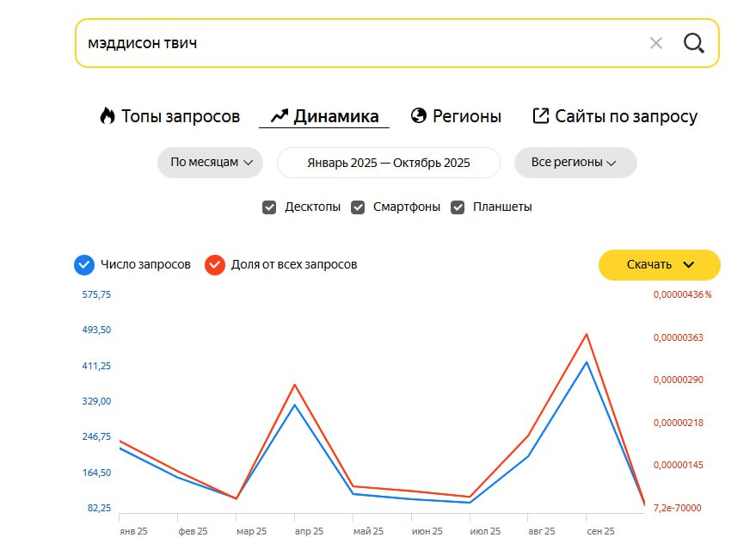Open the Скачать download dropdown
This screenshot has height=550, width=756.
[x=660, y=264]
